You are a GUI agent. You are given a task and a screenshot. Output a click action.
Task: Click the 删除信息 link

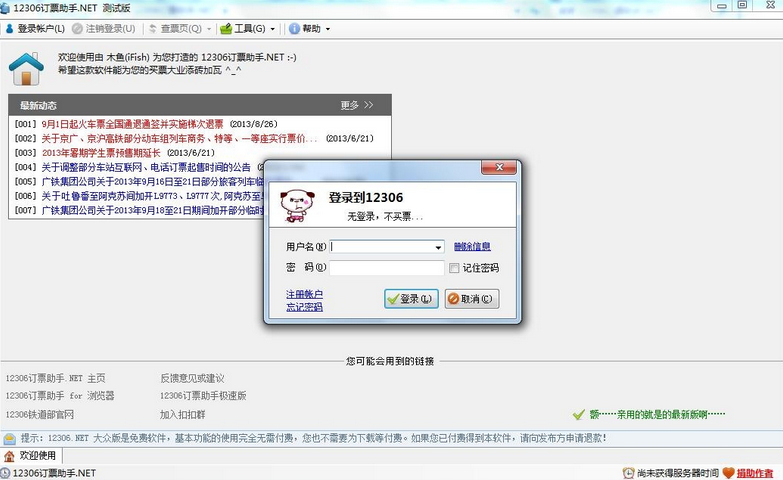click(x=472, y=246)
